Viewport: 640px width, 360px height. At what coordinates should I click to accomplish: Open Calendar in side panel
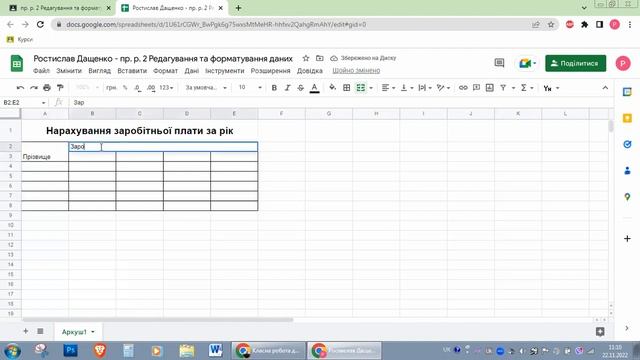pos(627,92)
